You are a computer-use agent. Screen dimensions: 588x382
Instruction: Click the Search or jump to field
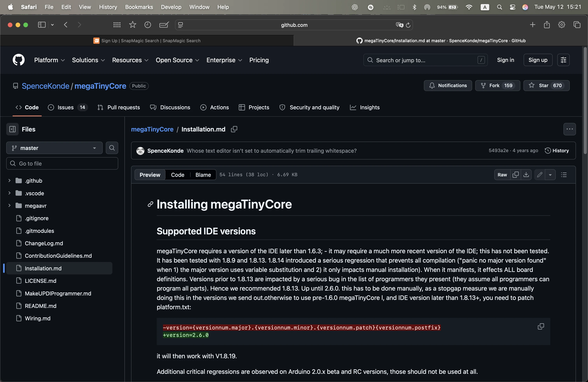pyautogui.click(x=425, y=60)
